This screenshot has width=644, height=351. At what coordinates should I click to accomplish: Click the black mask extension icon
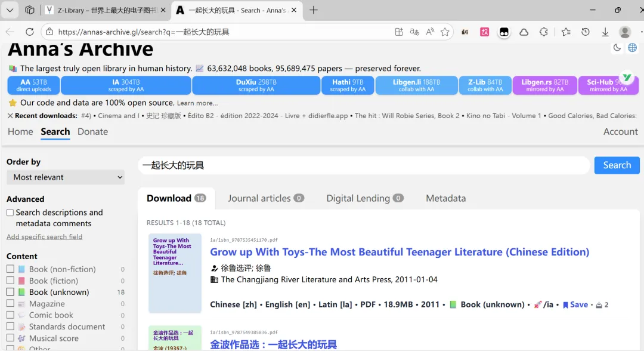[504, 32]
